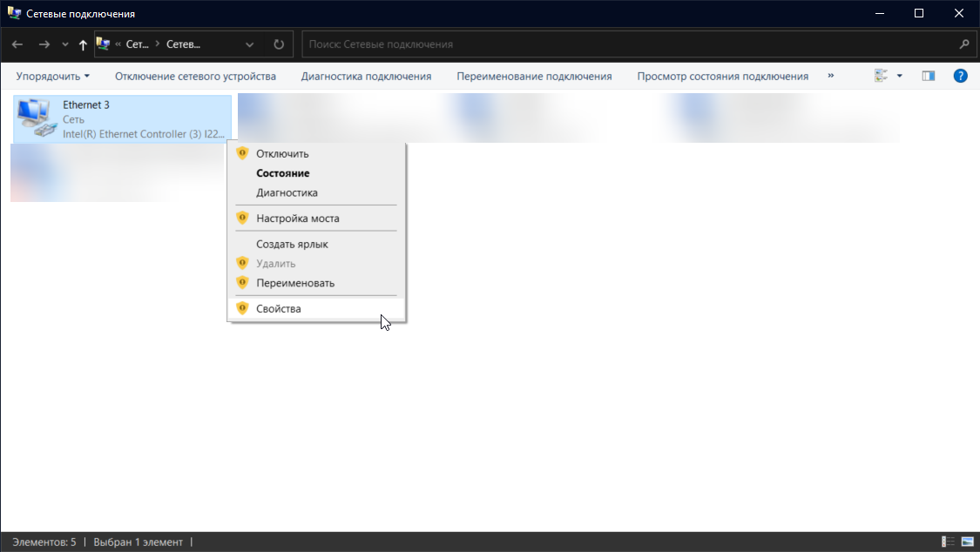Click the Back navigation arrow
Image resolution: width=980 pixels, height=552 pixels.
[x=17, y=44]
